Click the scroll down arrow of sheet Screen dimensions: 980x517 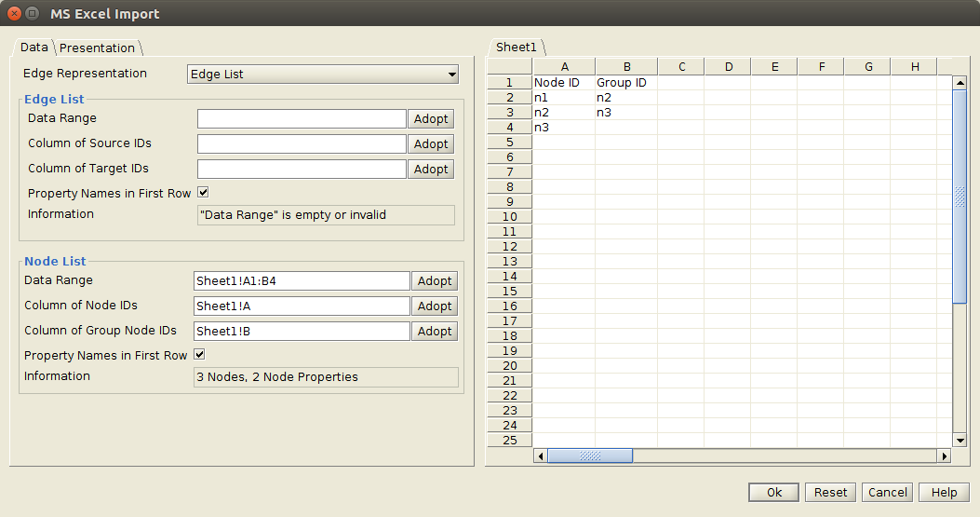(x=960, y=441)
